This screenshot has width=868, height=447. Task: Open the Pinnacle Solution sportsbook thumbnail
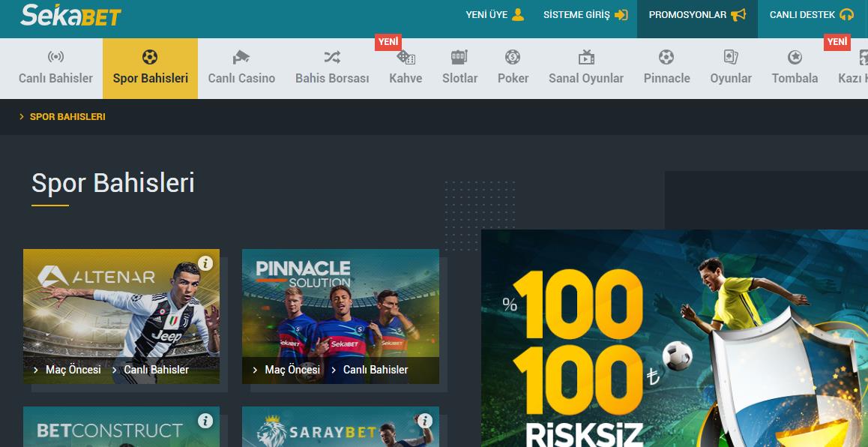[x=340, y=316]
